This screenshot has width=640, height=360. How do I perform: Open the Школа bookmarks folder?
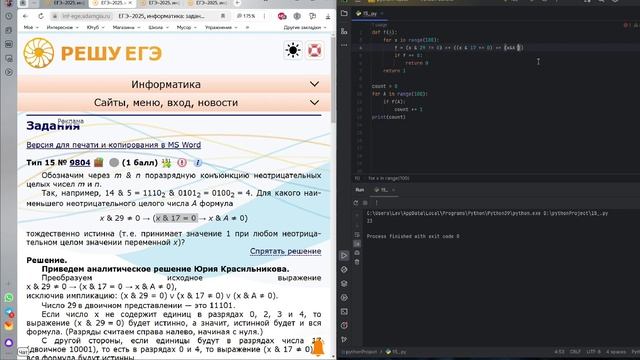click(158, 27)
